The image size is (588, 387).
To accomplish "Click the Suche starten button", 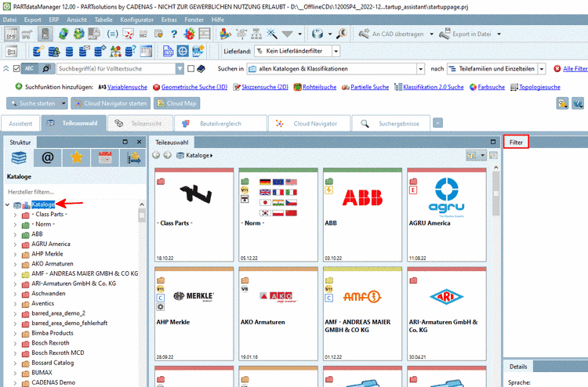I will coord(34,103).
